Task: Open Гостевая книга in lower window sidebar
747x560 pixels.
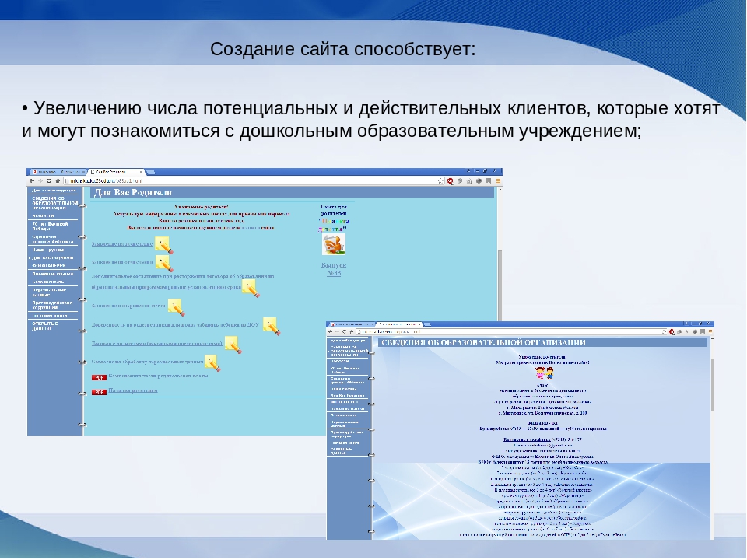Action: [345, 443]
